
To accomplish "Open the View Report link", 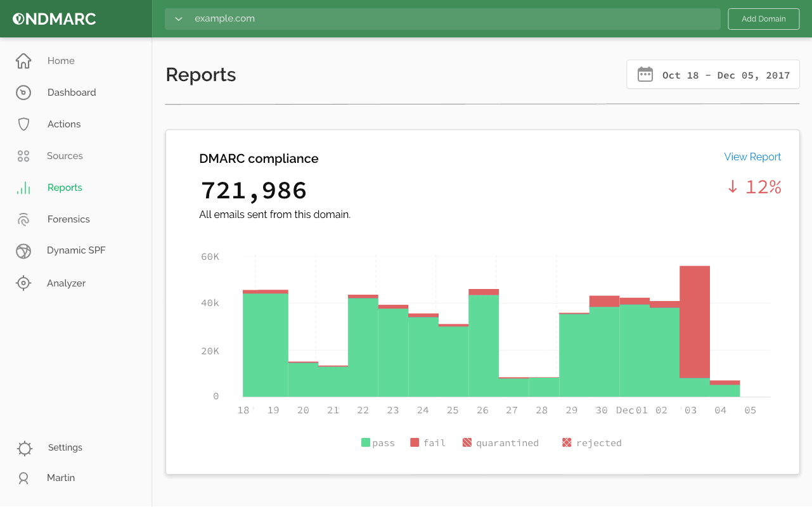I will click(752, 157).
